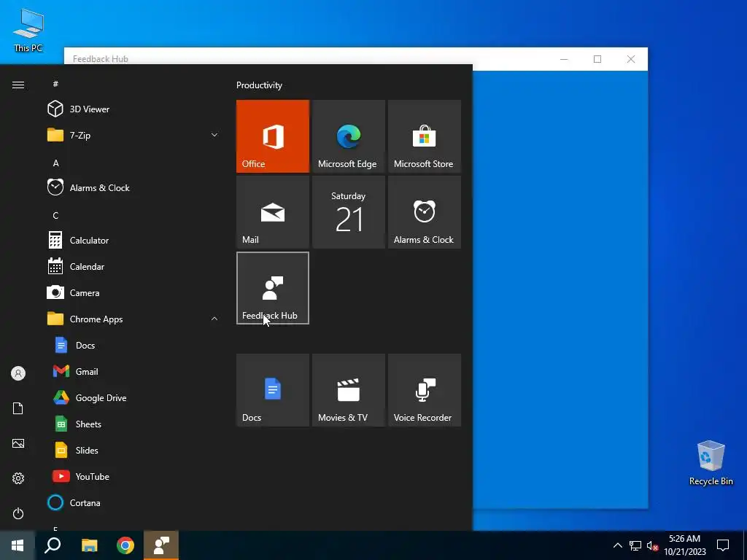Launch the Camera app
747x560 pixels.
[133, 293]
